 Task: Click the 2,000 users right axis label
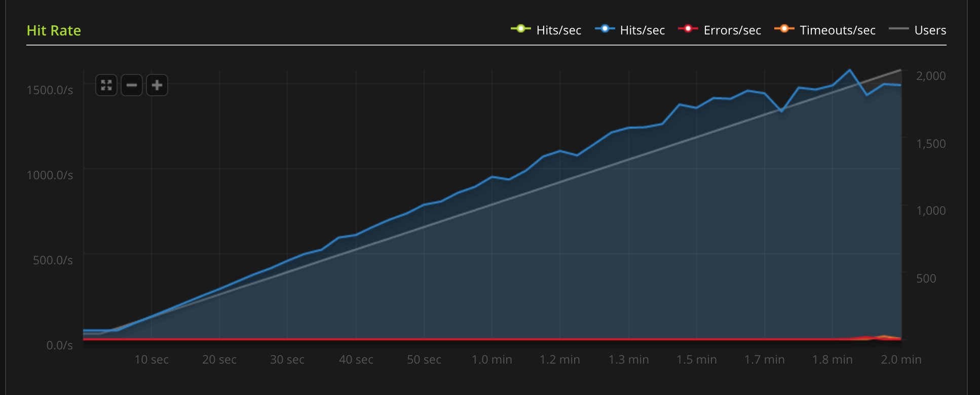tap(931, 76)
